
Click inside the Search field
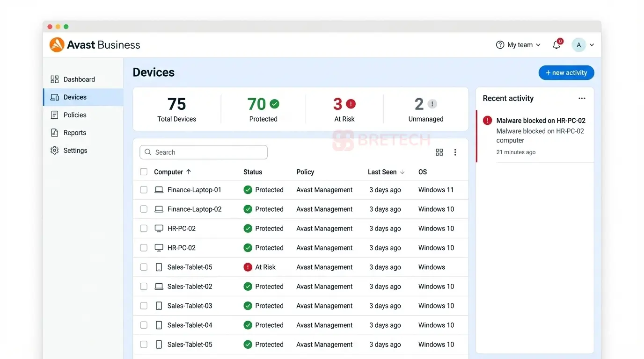point(203,152)
